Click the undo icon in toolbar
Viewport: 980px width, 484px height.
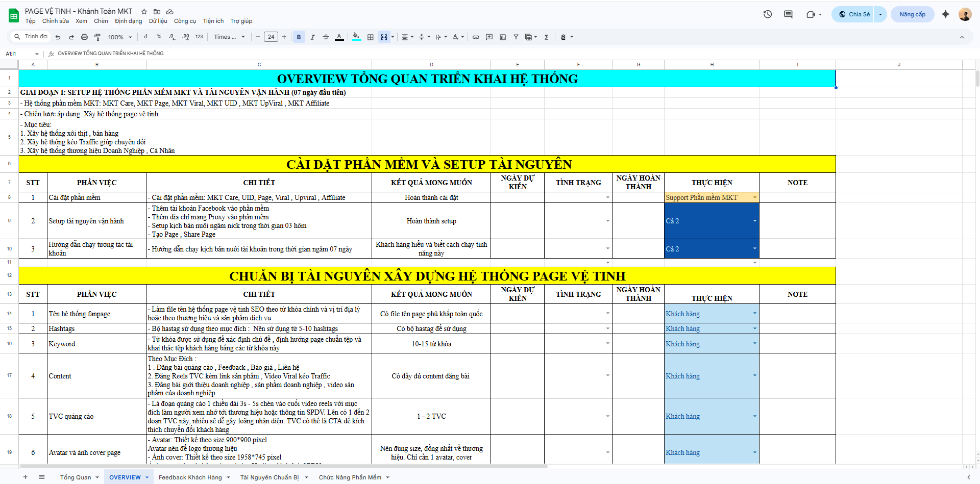point(58,37)
